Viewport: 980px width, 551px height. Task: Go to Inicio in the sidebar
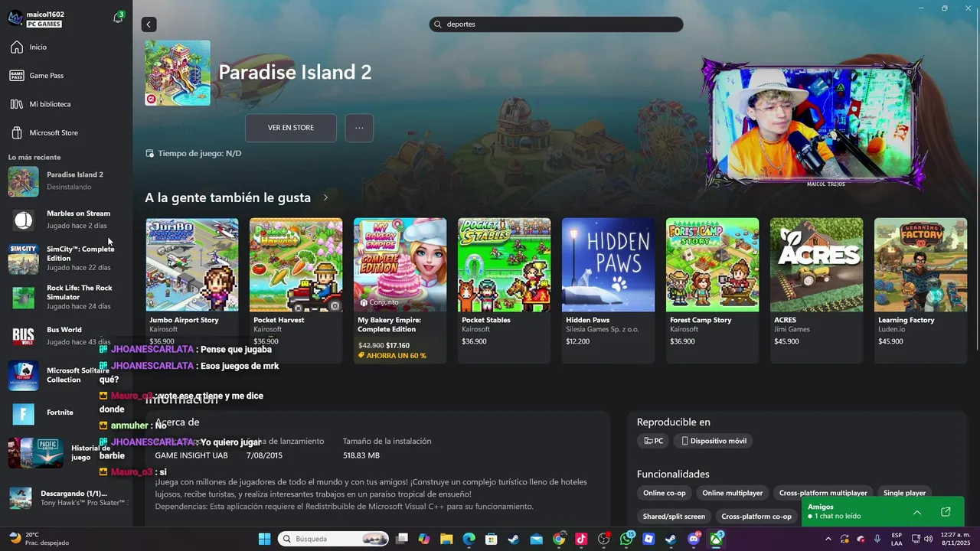pos(66,47)
